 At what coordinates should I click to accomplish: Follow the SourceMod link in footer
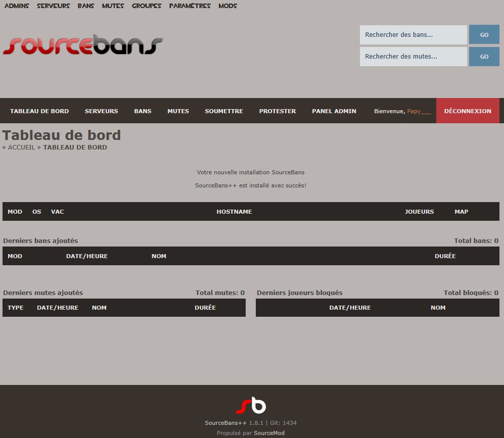269,433
